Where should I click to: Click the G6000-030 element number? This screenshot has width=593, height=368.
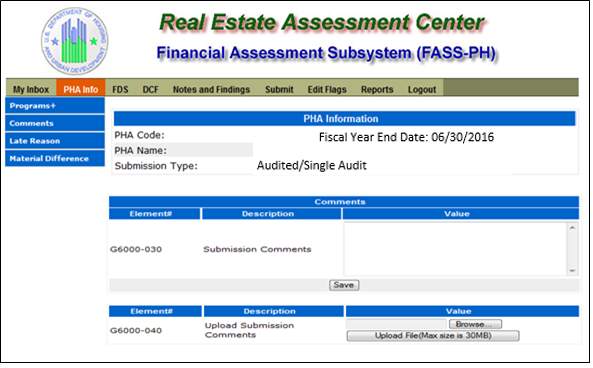[136, 249]
